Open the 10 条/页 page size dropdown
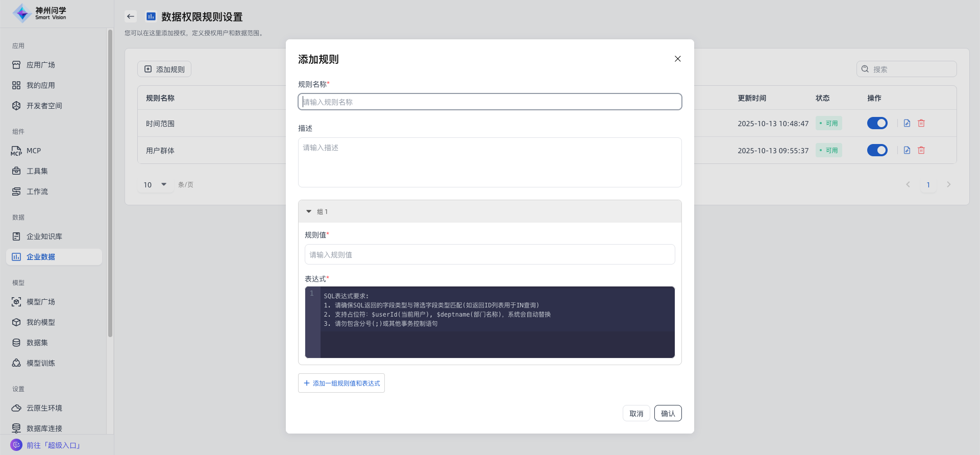Screen dimensions: 980x455 155,184
